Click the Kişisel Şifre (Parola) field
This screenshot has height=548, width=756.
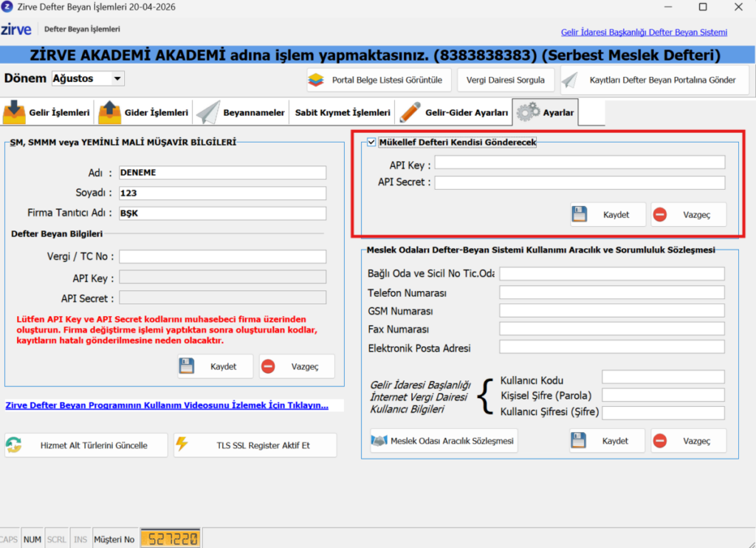[664, 395]
